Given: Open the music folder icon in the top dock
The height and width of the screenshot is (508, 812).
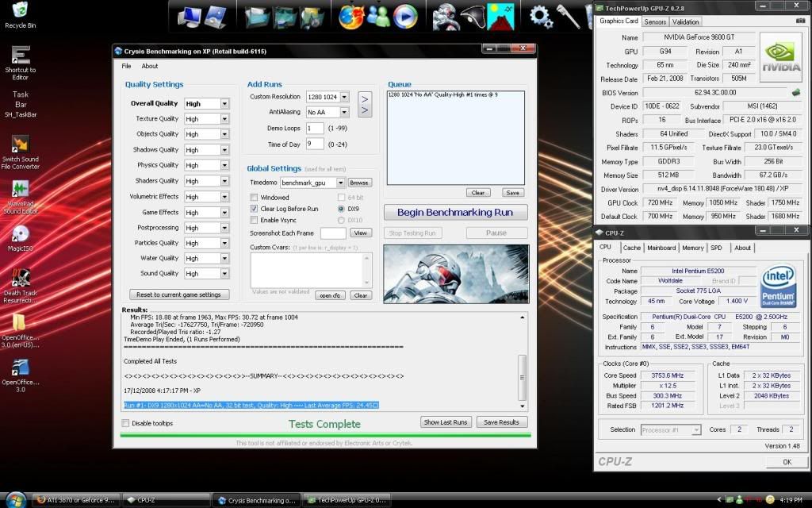Looking at the screenshot, I should [284, 17].
